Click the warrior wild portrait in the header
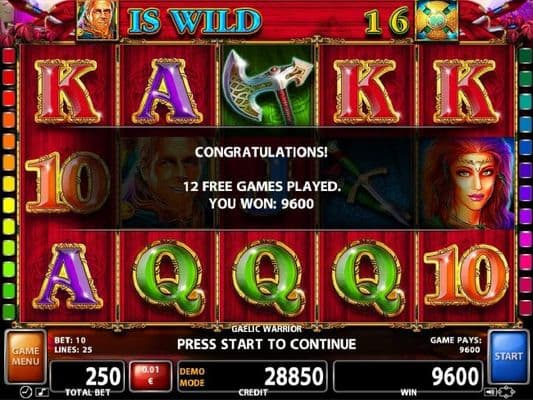This screenshot has height=400, width=533. 98,20
